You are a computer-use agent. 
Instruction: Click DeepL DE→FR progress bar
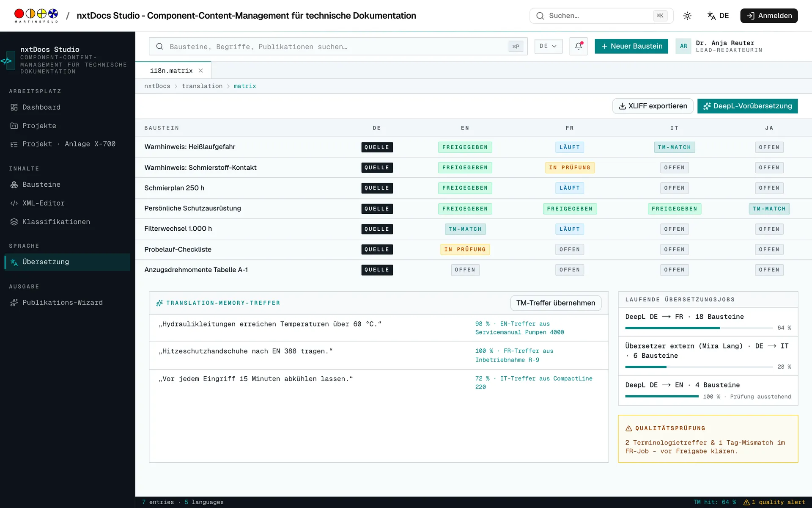point(699,328)
